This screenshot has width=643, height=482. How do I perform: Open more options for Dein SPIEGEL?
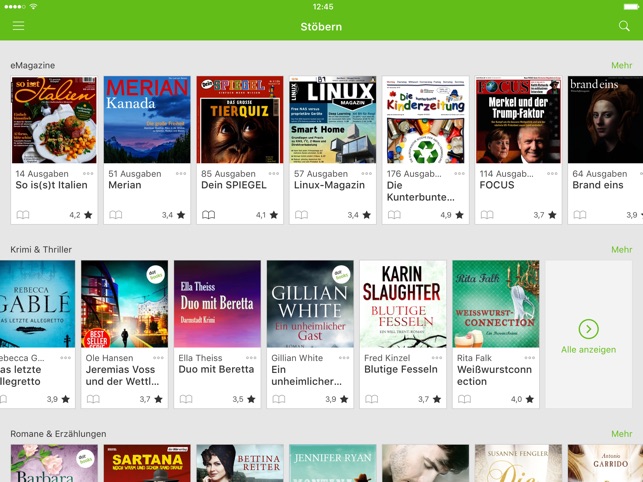[x=274, y=174]
